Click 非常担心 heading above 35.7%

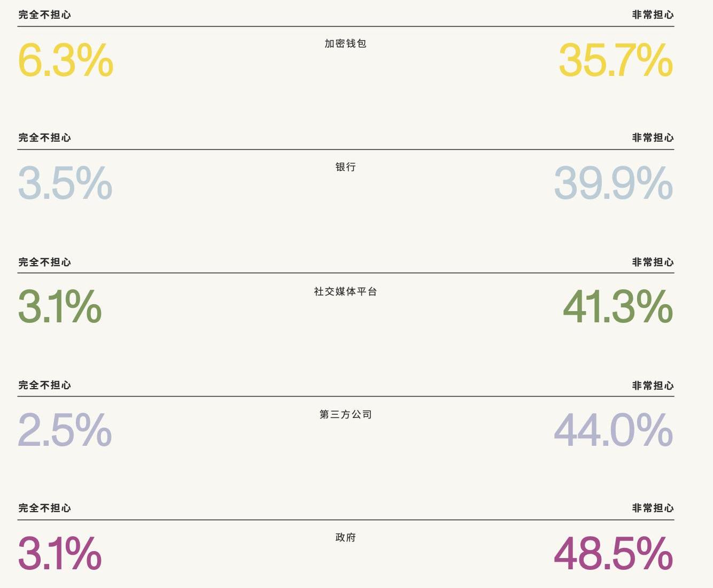pyautogui.click(x=653, y=15)
